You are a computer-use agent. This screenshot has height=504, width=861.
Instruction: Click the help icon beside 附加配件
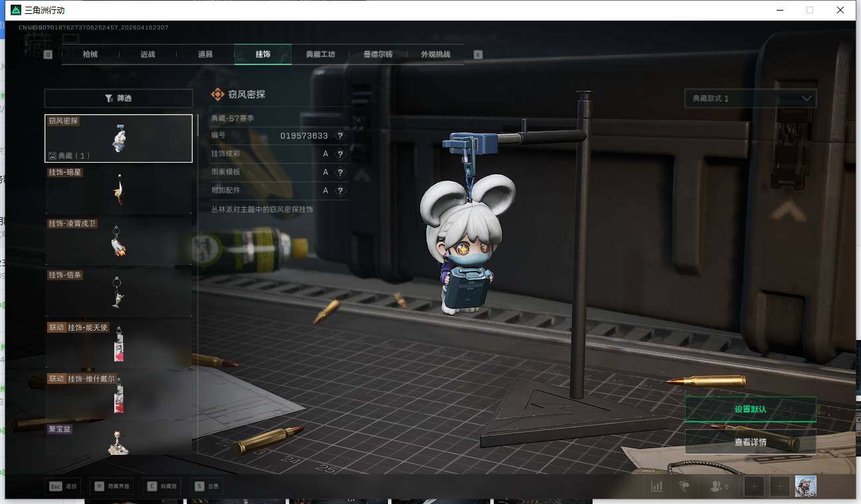point(340,191)
